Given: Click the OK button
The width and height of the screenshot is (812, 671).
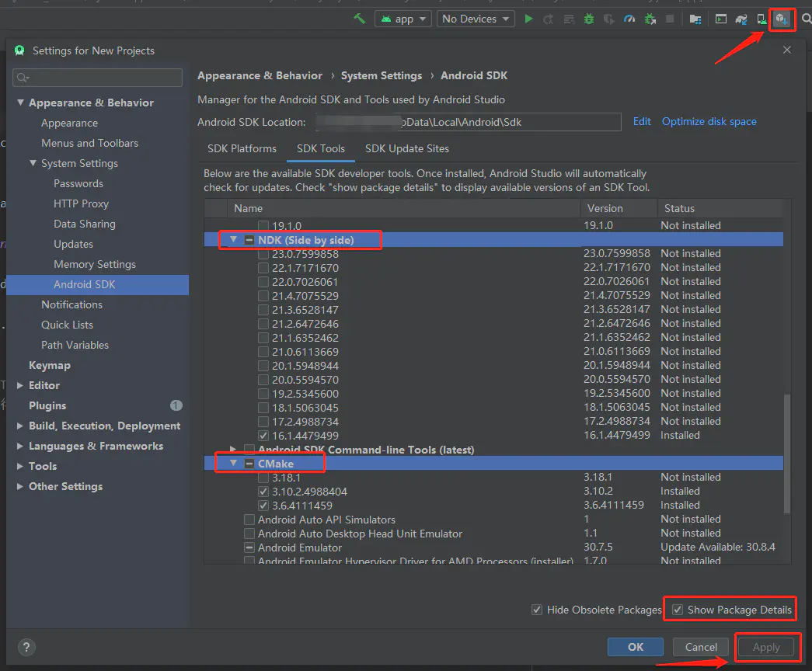Looking at the screenshot, I should pyautogui.click(x=636, y=647).
